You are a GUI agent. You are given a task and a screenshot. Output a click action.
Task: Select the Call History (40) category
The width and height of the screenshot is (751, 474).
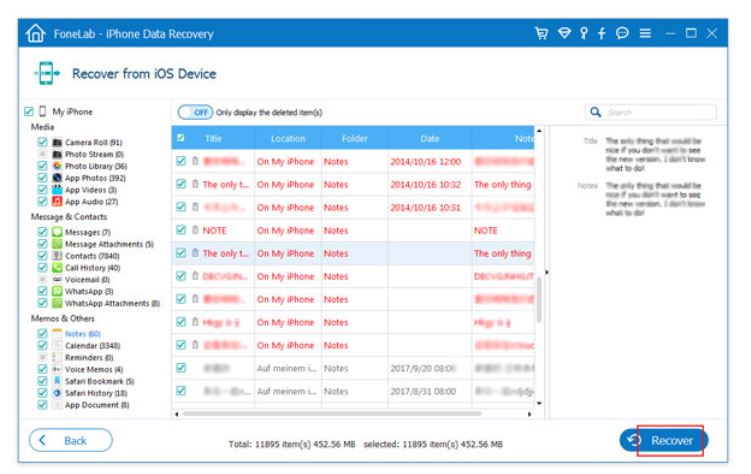tap(92, 268)
